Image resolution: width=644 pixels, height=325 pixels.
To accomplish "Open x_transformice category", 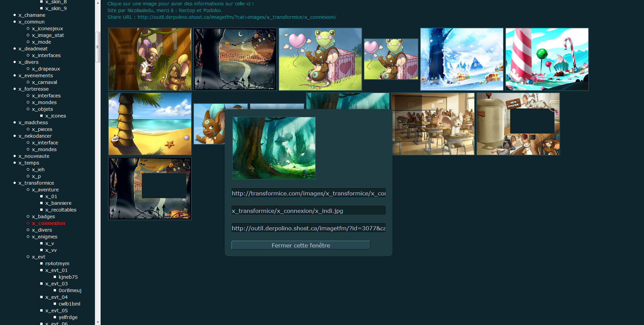I will 36,183.
